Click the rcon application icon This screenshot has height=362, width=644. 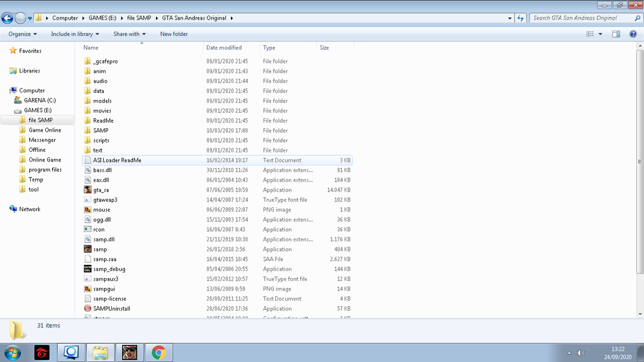[88, 230]
